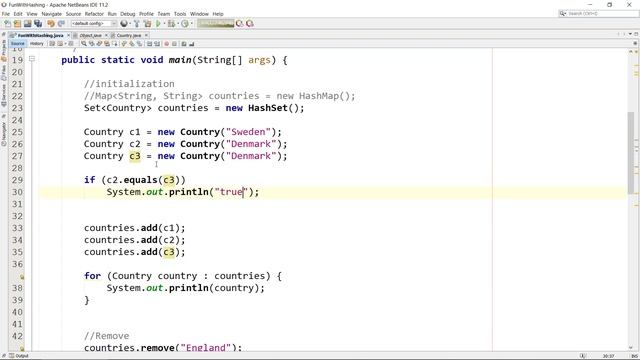Viewport: 640px width, 360px height.
Task: Click the Services side panel tab
Action: [x=4, y=95]
